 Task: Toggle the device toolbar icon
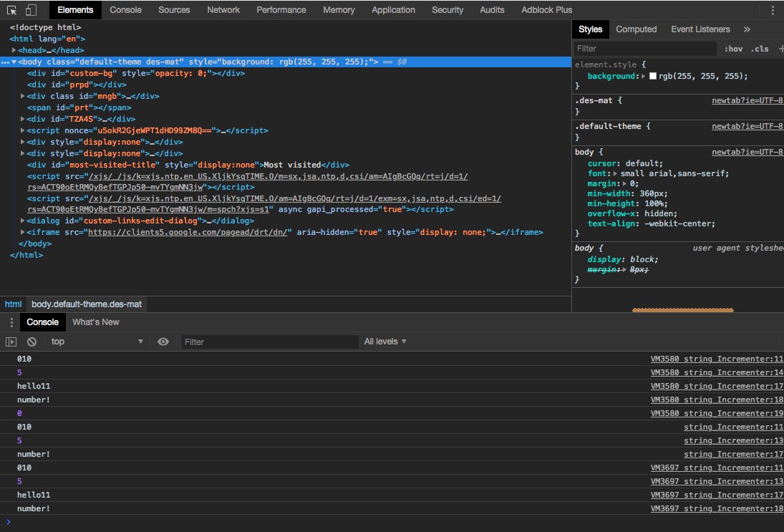31,10
